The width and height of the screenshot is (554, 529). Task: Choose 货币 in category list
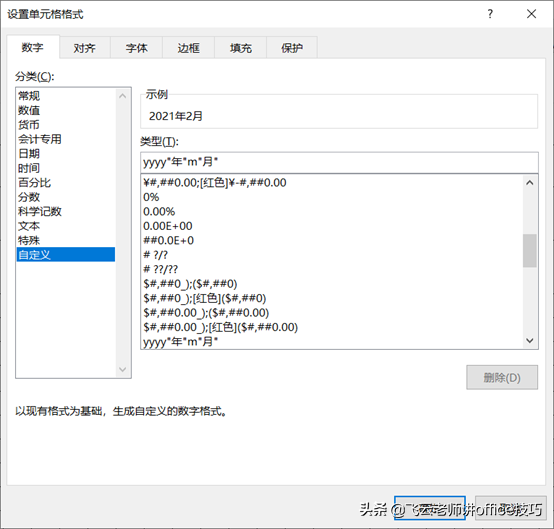[x=66, y=125]
